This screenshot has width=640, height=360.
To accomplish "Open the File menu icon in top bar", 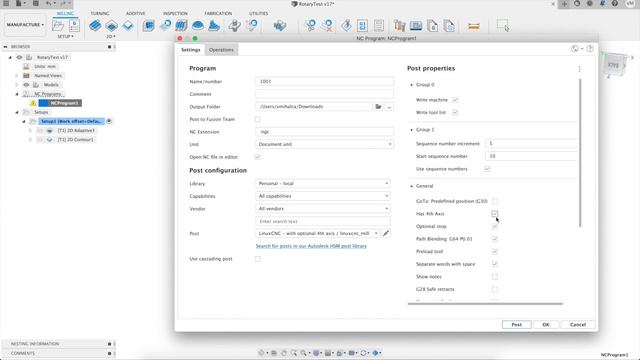I will click(19, 4).
